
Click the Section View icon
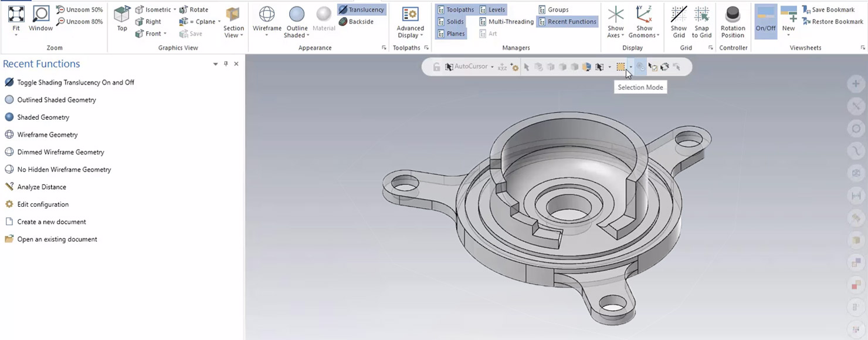[233, 15]
